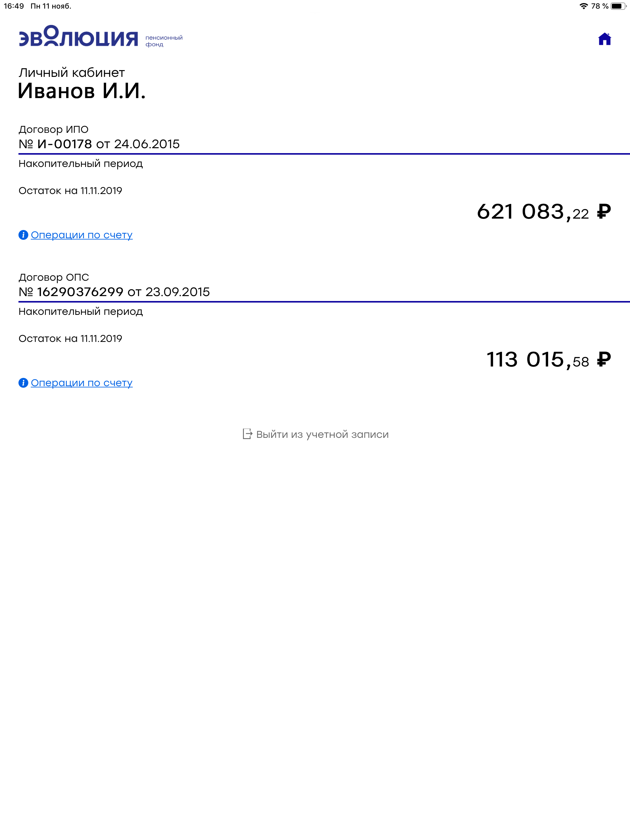Select ОПС contract number 16290376299
The height and width of the screenshot is (840, 630).
click(x=80, y=292)
